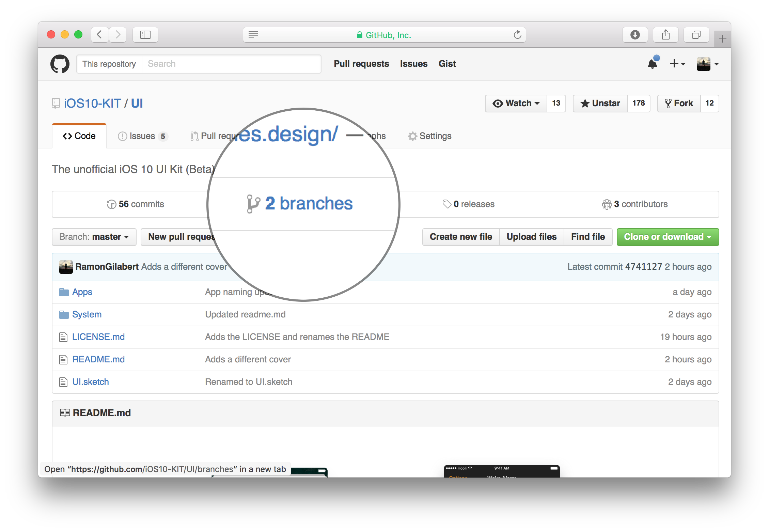Click the Unstar button
The width and height of the screenshot is (769, 532).
pyautogui.click(x=600, y=103)
